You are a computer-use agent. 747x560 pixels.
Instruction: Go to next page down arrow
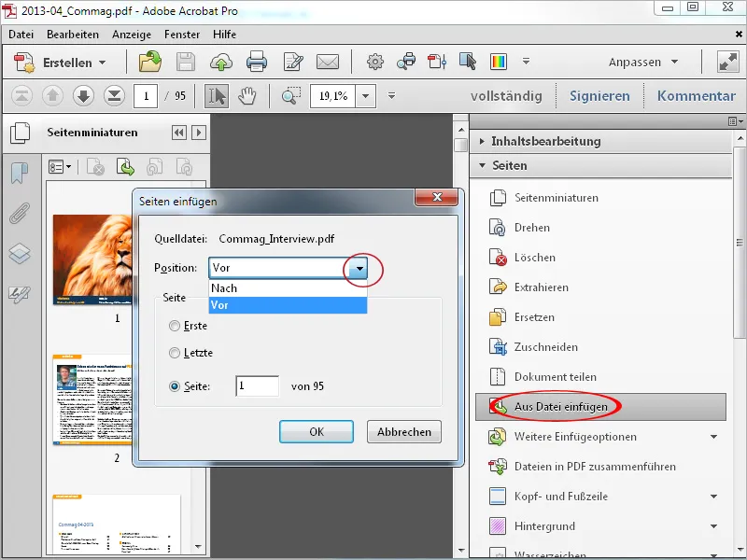click(83, 96)
